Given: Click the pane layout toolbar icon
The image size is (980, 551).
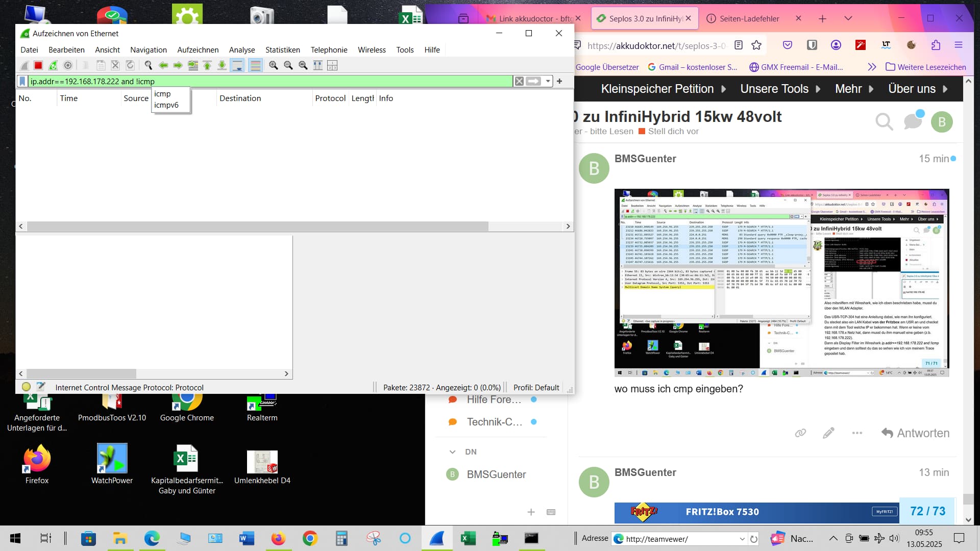Looking at the screenshot, I should pyautogui.click(x=332, y=65).
